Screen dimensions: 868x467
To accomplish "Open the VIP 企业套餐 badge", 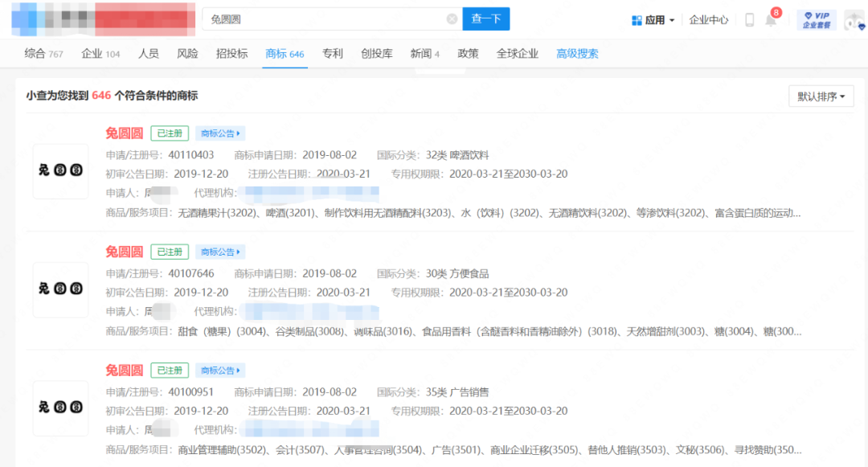I will [817, 20].
